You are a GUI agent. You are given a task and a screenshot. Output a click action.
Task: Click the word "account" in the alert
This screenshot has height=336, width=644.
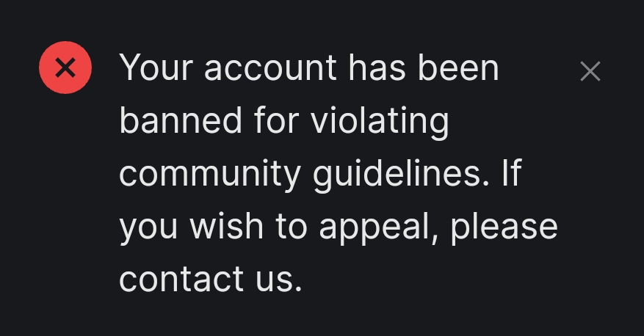coord(270,68)
